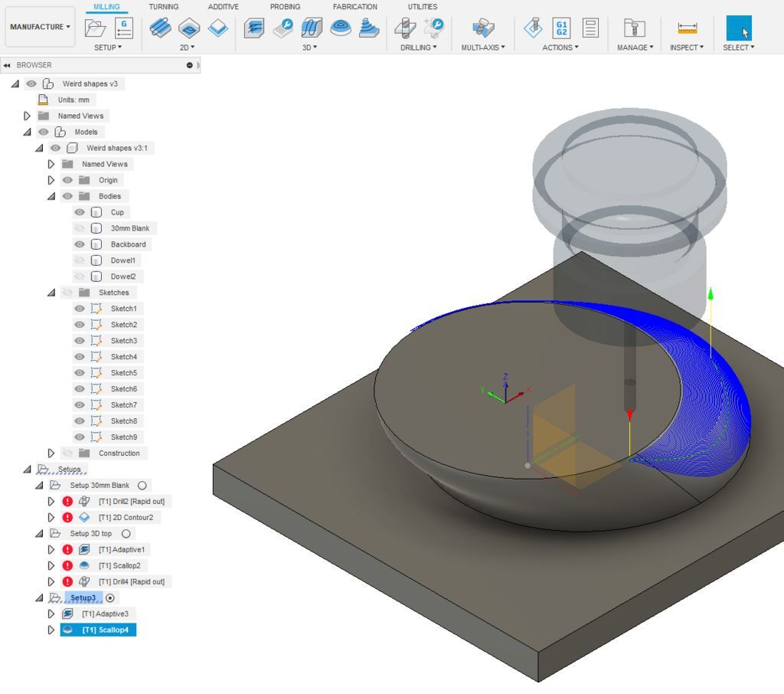
Task: Open the Manufacture workspace switcher
Action: point(39,26)
